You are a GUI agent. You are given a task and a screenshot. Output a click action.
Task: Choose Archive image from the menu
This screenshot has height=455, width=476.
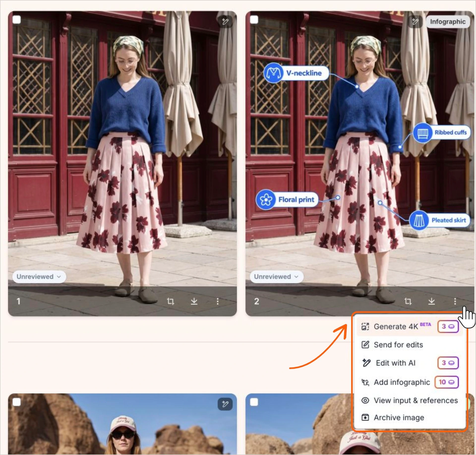tap(410, 418)
